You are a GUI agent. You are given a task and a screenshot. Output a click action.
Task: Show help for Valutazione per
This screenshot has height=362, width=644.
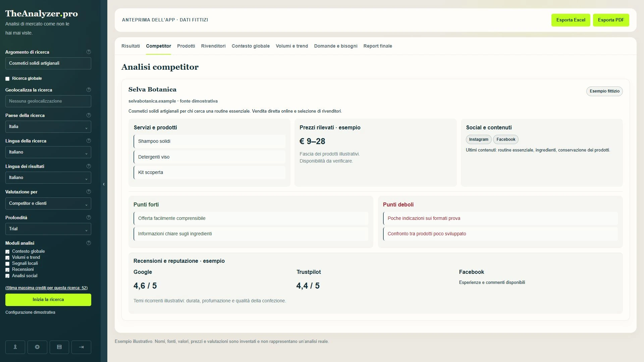[x=89, y=192]
